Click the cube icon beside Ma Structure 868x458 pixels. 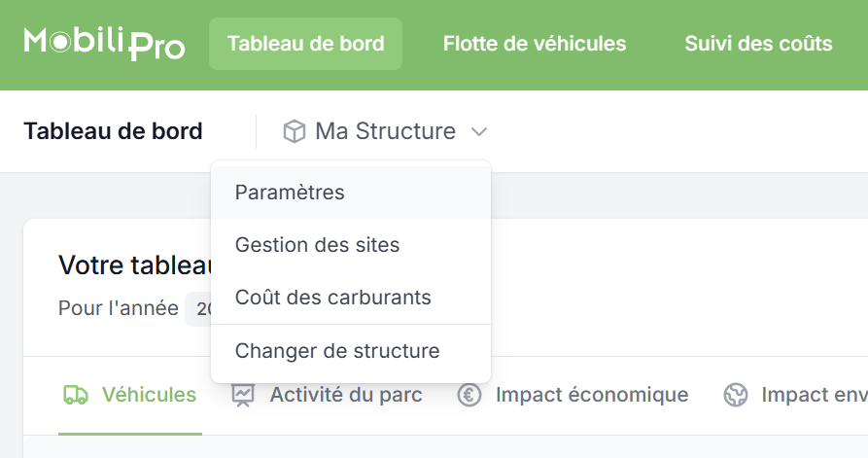295,131
